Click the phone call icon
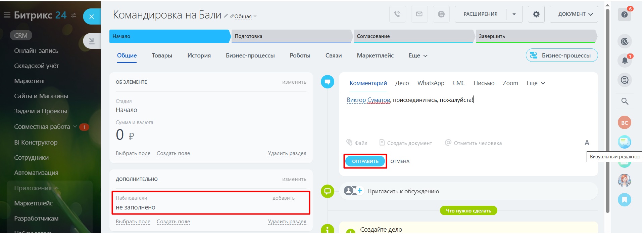 pyautogui.click(x=397, y=14)
